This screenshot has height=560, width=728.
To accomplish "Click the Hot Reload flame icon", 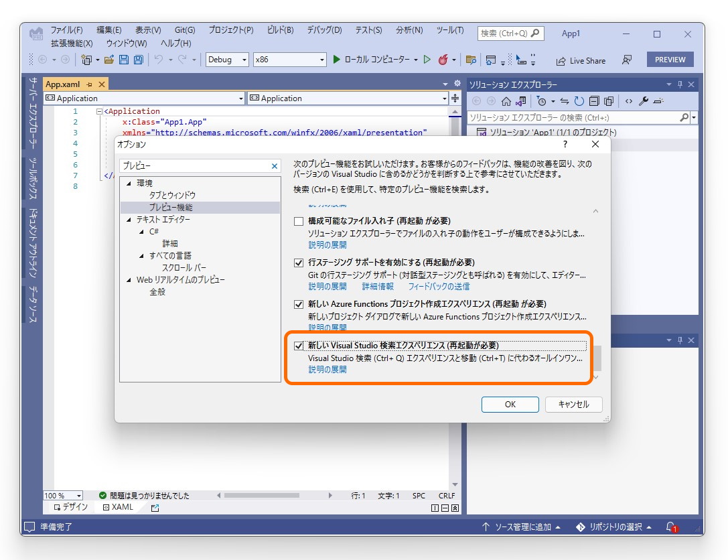I will [443, 60].
